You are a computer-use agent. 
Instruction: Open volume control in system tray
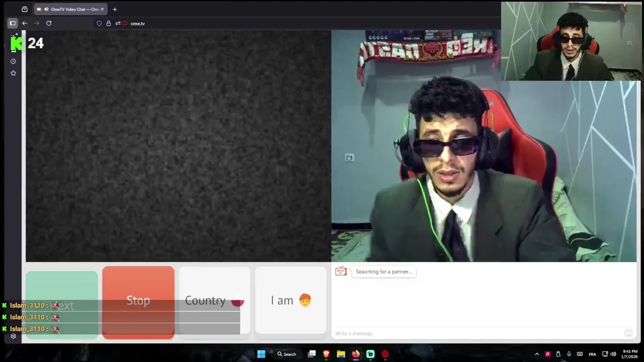click(x=613, y=354)
